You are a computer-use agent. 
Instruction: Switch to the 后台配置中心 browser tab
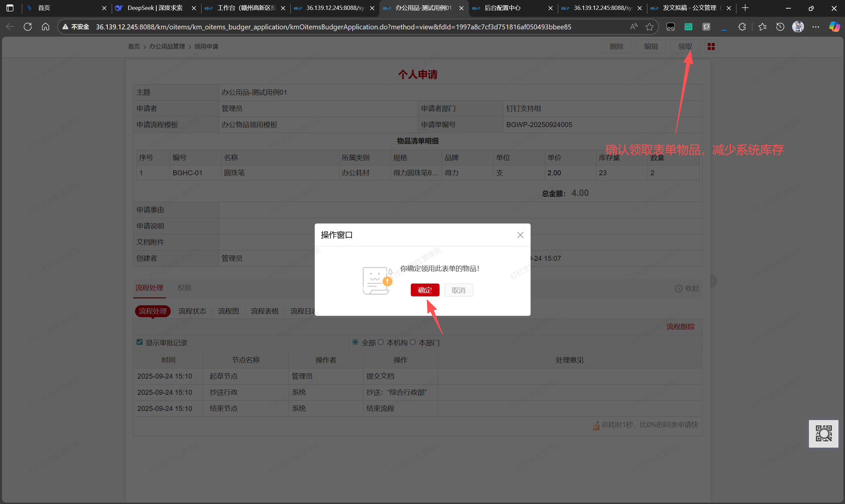[502, 8]
